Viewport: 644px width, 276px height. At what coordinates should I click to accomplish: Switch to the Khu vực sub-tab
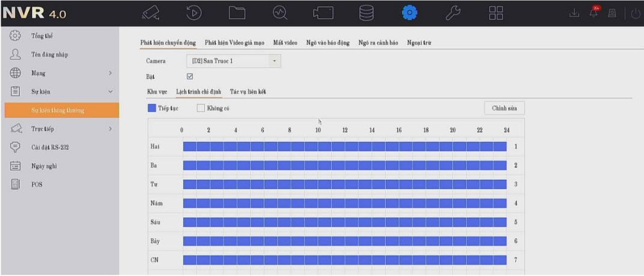[x=157, y=91]
